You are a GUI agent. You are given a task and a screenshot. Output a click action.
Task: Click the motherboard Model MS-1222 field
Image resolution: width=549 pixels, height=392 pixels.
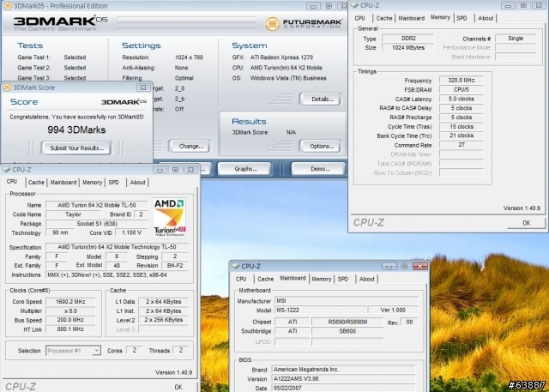tap(320, 310)
